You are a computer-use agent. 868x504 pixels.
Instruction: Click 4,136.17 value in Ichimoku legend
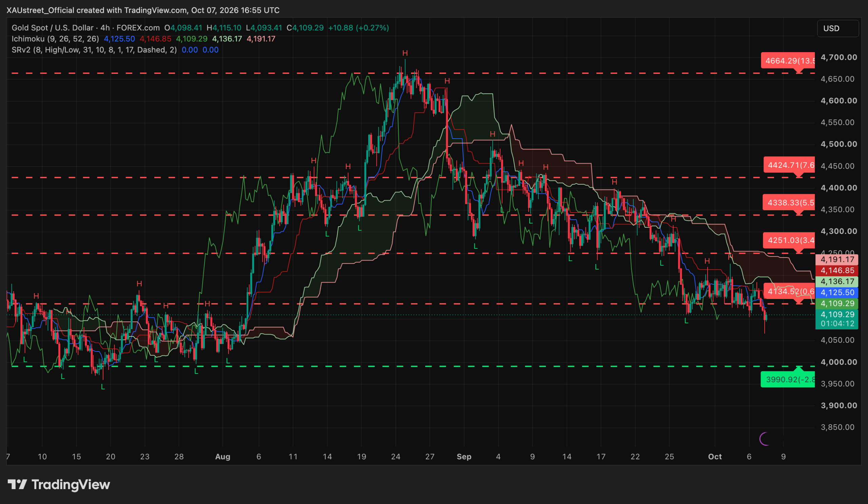click(x=227, y=39)
